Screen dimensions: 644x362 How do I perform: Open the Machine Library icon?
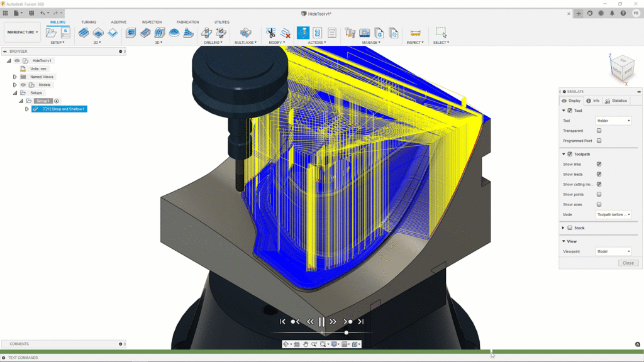365,33
